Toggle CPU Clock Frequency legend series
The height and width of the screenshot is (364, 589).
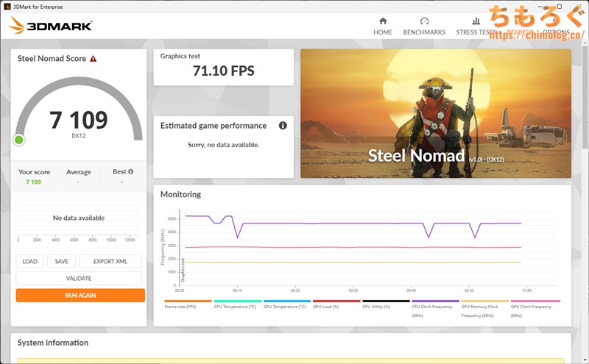click(435, 308)
